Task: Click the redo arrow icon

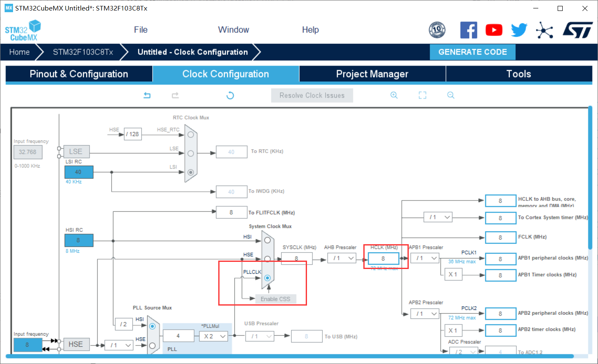Action: pyautogui.click(x=175, y=95)
